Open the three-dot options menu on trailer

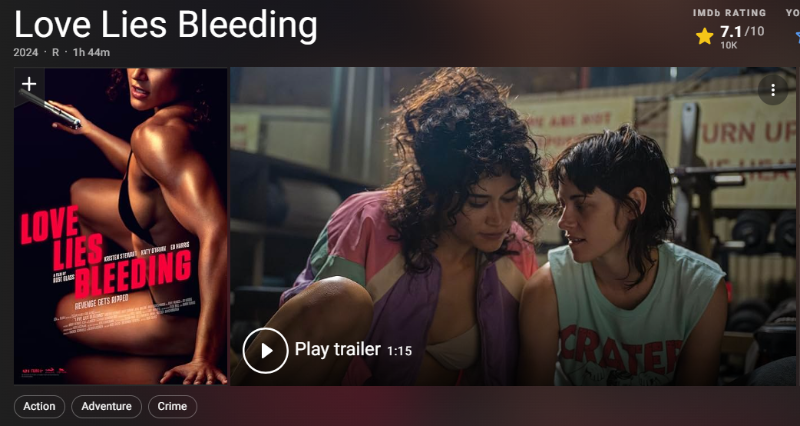[773, 90]
